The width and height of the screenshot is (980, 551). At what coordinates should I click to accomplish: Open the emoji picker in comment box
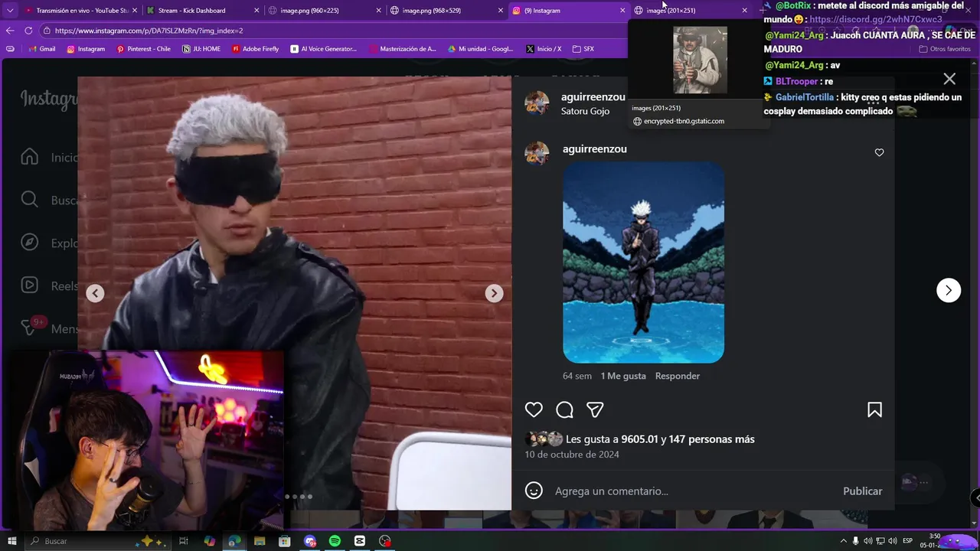(x=534, y=491)
